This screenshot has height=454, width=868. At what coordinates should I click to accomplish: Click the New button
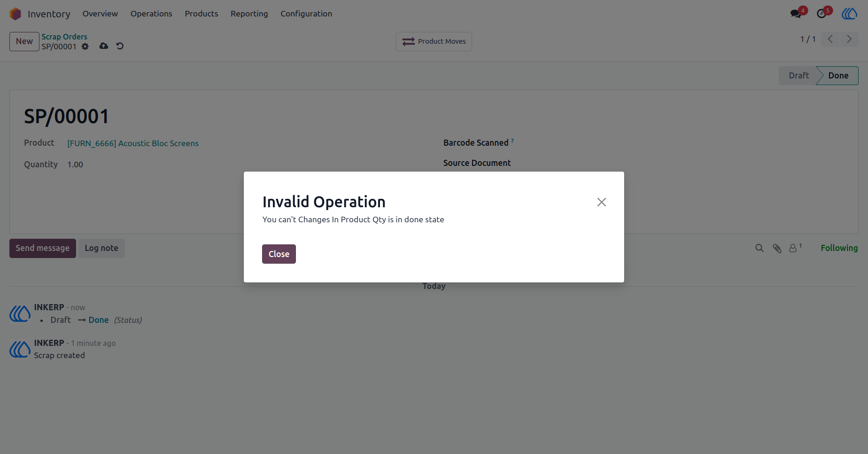24,41
